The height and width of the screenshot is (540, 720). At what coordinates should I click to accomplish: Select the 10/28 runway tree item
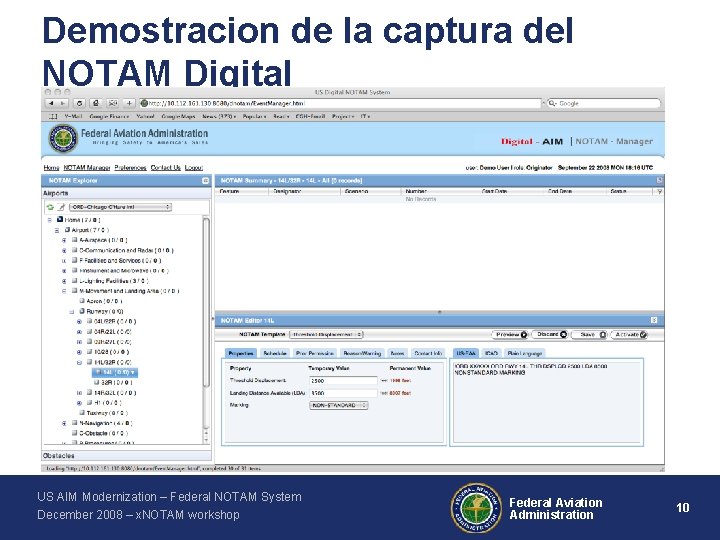(108, 352)
